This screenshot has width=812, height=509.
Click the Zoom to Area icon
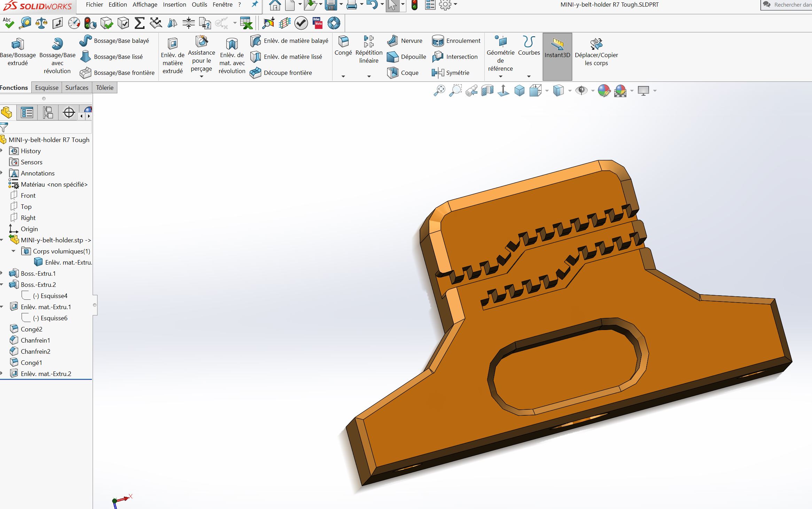click(x=455, y=91)
